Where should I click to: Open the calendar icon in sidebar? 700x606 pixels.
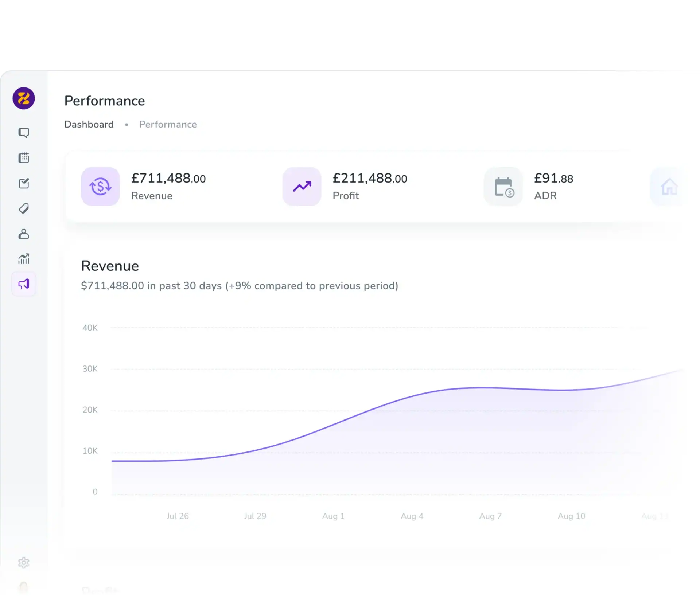pos(24,158)
